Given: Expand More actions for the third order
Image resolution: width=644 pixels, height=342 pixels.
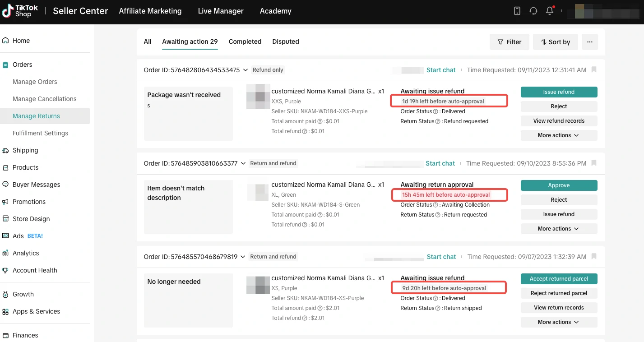Looking at the screenshot, I should coord(559,322).
